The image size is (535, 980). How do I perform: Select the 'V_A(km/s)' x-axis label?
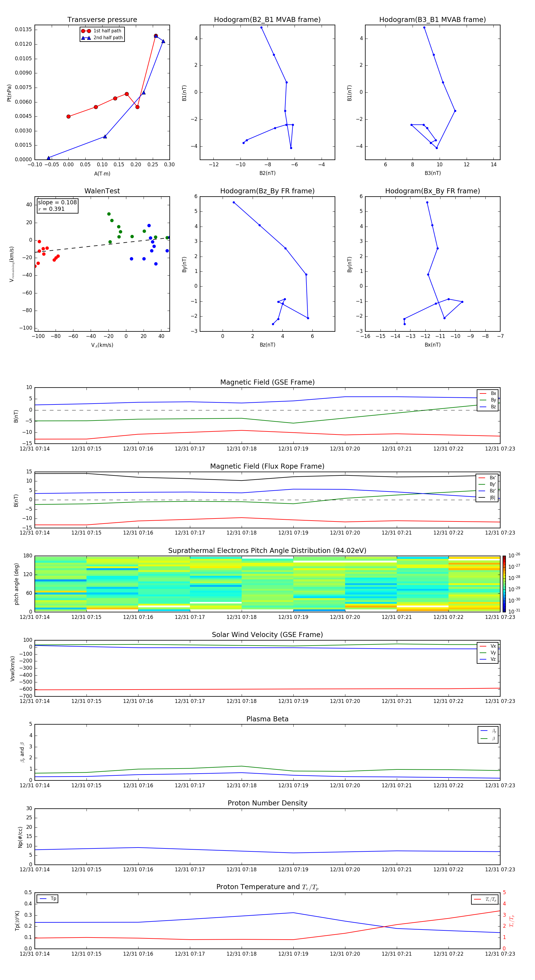pos(102,345)
